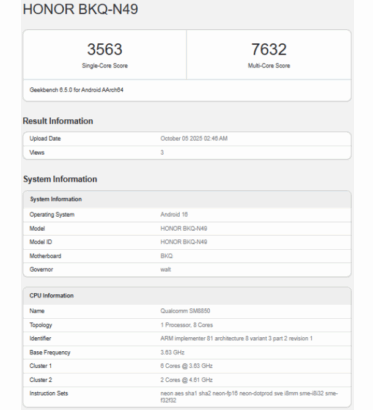Select the October 05 2025 upload date value
Viewport: 373px width, 410px height.
pyautogui.click(x=194, y=138)
